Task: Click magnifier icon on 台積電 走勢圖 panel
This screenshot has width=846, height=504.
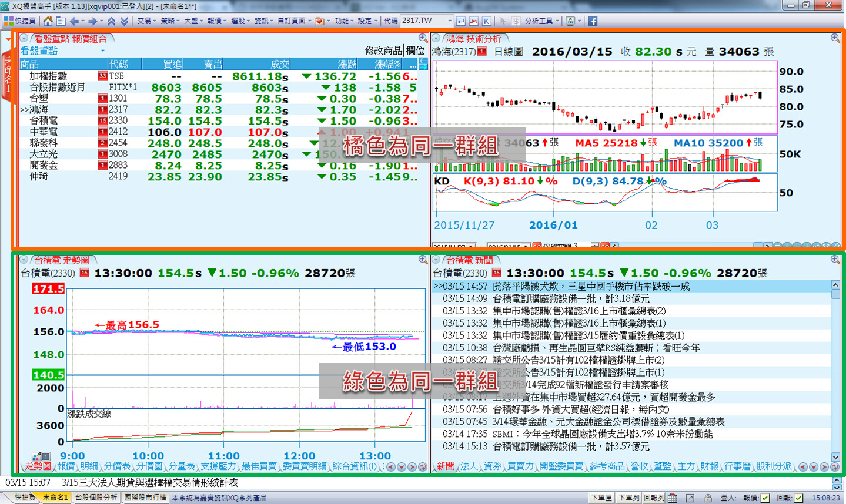Action: pyautogui.click(x=423, y=260)
